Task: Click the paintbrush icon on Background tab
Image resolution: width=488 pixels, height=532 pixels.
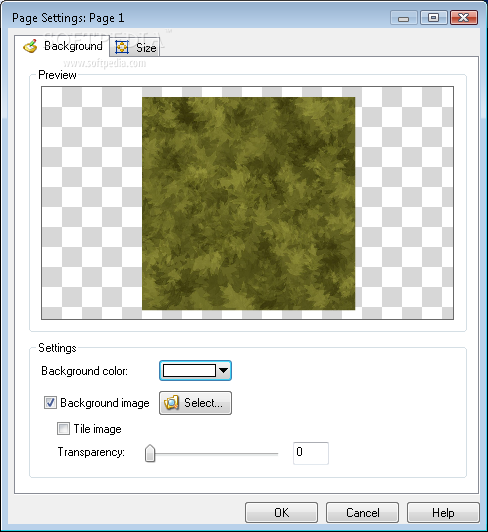Action: point(30,46)
